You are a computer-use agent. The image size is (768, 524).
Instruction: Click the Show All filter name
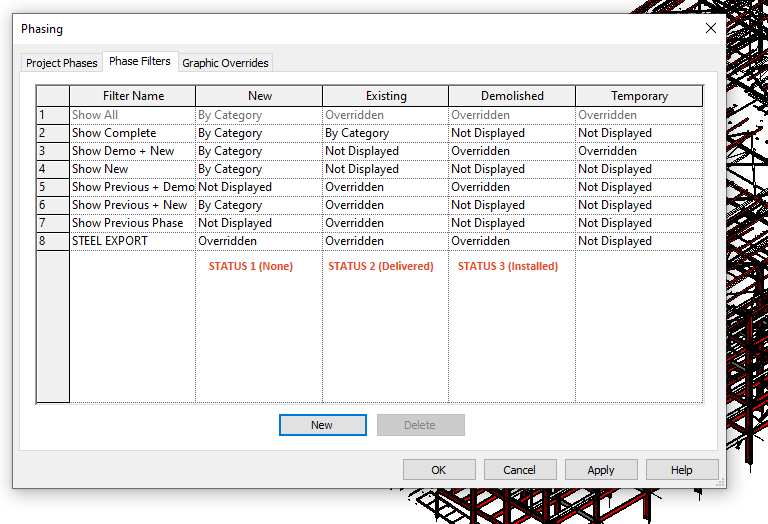[x=133, y=115]
